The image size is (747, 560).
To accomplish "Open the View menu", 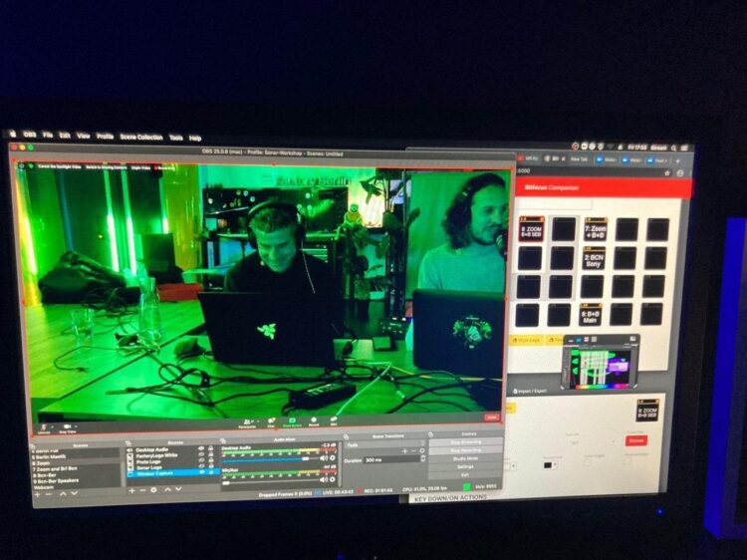I will coord(84,136).
